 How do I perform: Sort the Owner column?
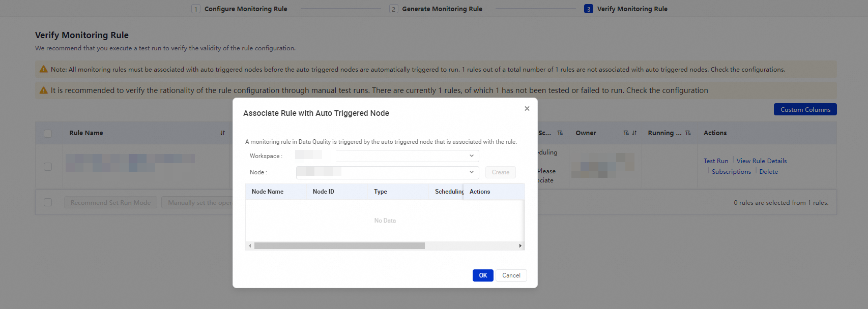tap(634, 133)
